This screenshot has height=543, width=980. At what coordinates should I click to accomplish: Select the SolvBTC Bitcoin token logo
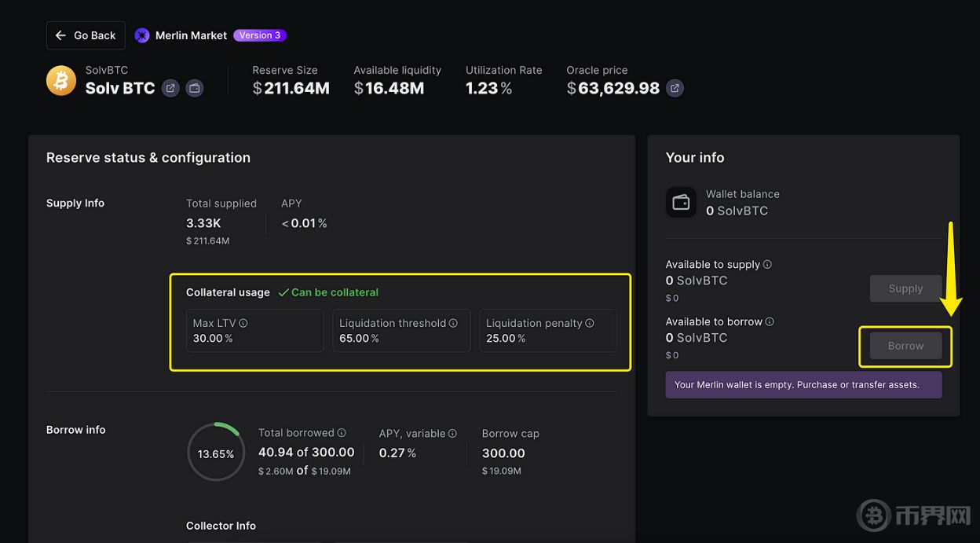click(61, 80)
